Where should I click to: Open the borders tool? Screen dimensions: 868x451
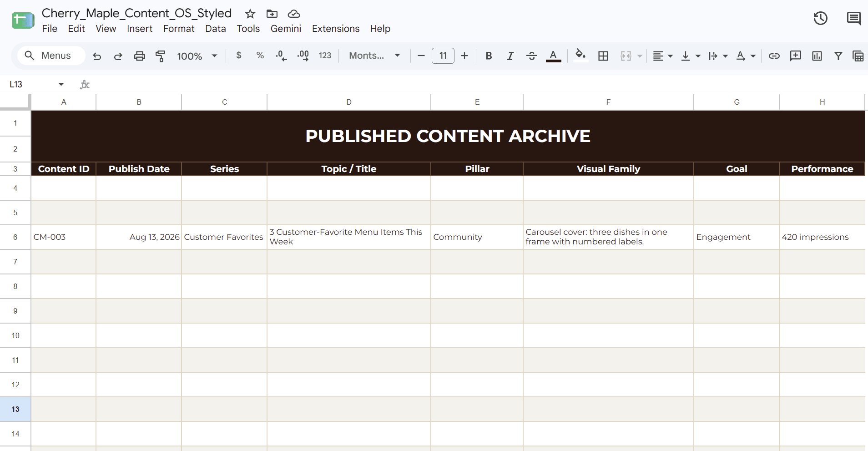[603, 56]
